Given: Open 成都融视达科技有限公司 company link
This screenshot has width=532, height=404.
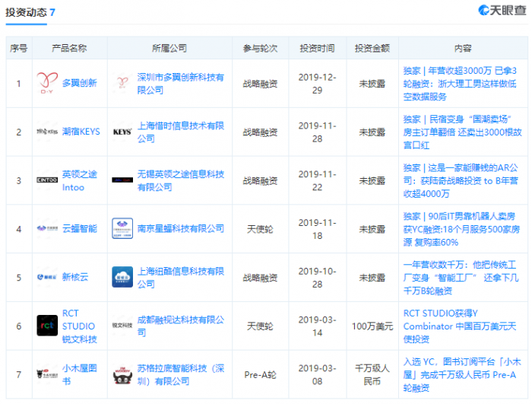Looking at the screenshot, I should 181,326.
